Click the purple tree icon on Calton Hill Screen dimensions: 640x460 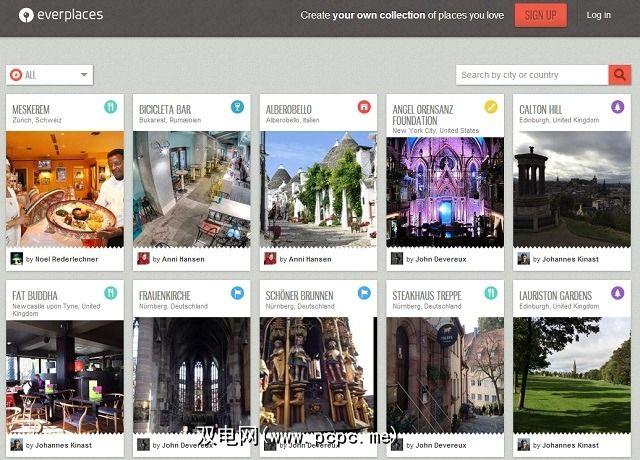pyautogui.click(x=618, y=107)
